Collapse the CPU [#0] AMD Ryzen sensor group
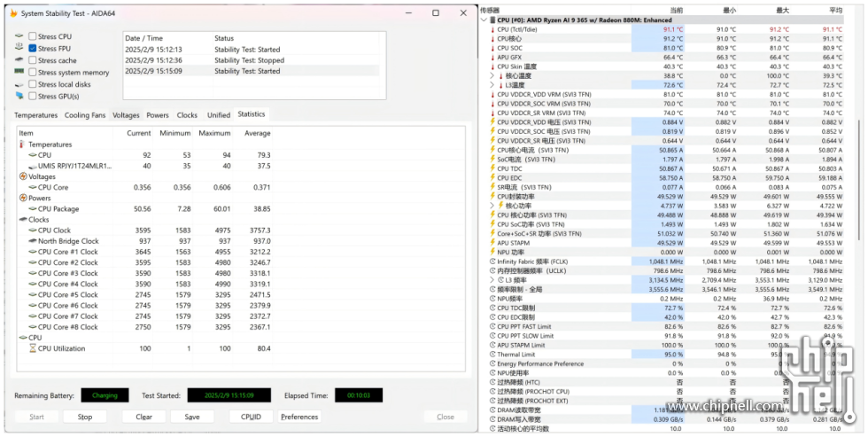 [x=484, y=20]
